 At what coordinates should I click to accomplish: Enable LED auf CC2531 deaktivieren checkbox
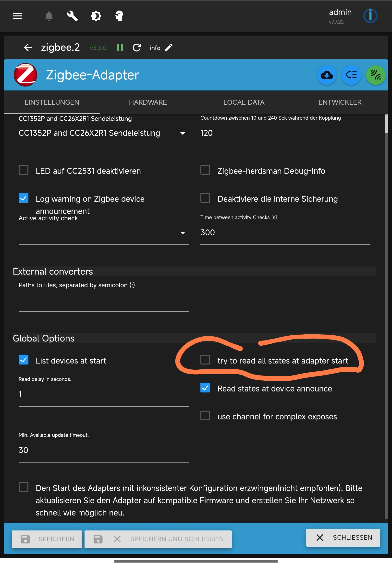click(x=24, y=170)
